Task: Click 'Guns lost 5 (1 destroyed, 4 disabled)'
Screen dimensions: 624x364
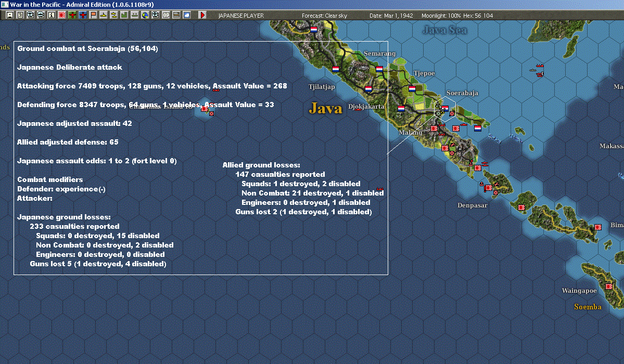Action: [x=98, y=264]
